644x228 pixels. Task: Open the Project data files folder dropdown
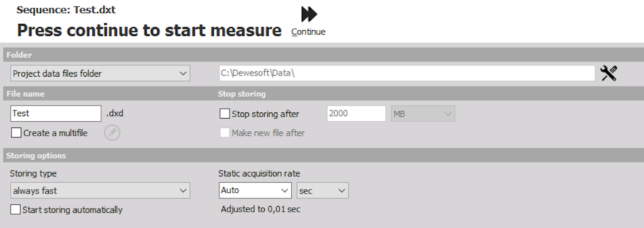(x=100, y=73)
